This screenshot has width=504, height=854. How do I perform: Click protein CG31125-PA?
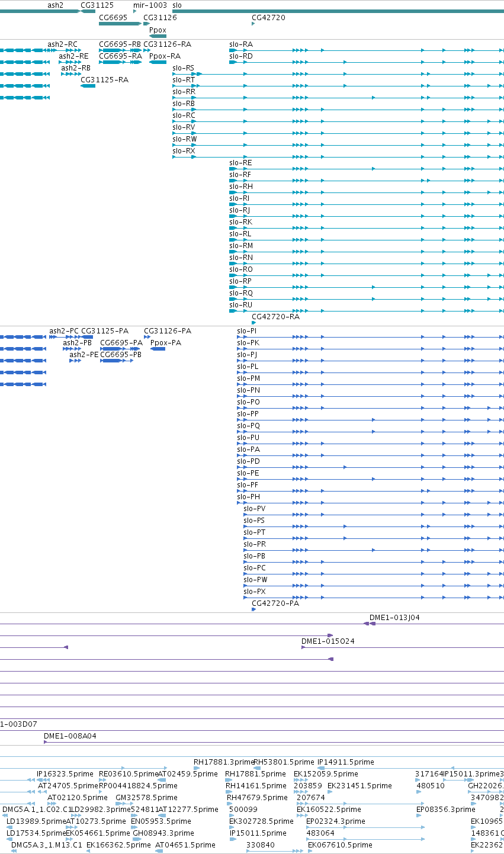[105, 331]
